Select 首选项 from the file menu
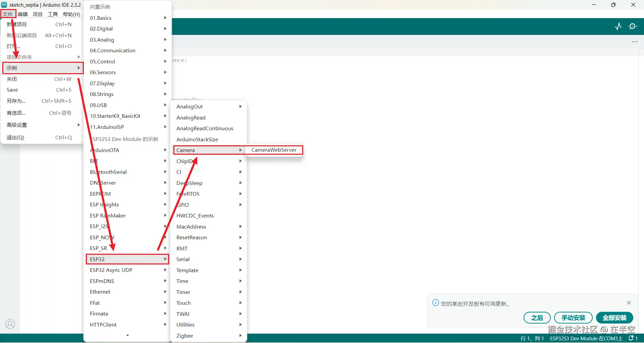 coord(15,113)
